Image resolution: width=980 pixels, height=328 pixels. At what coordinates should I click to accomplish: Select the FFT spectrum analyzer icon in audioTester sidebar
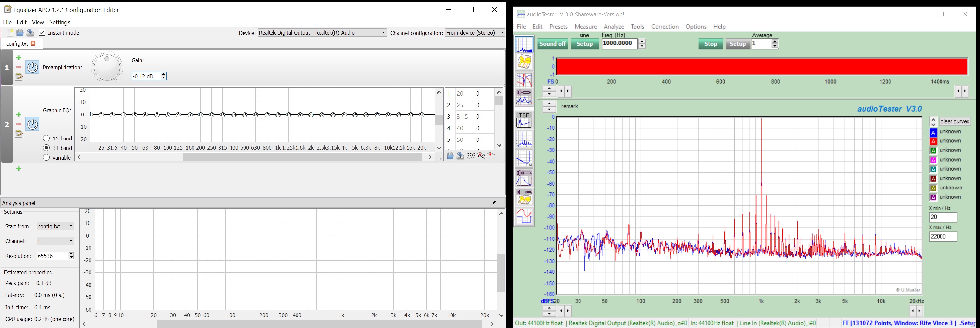[524, 44]
